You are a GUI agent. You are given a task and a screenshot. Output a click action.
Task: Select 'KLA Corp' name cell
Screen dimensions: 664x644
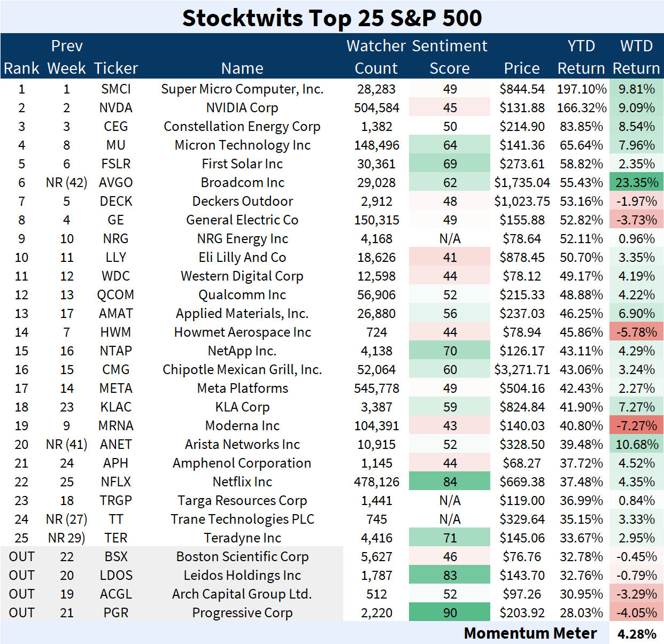(242, 407)
